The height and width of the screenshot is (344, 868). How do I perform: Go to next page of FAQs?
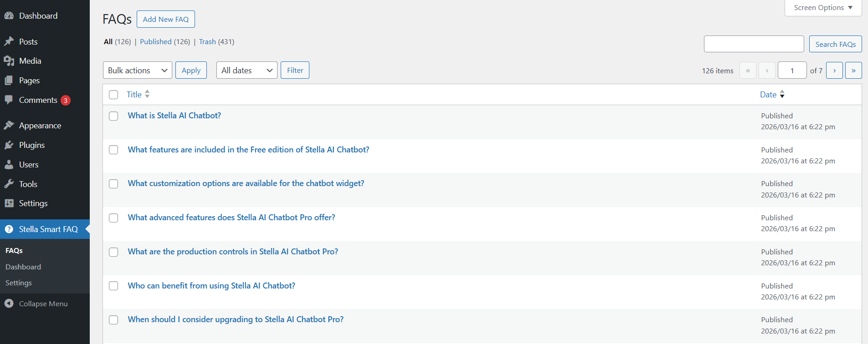click(834, 71)
